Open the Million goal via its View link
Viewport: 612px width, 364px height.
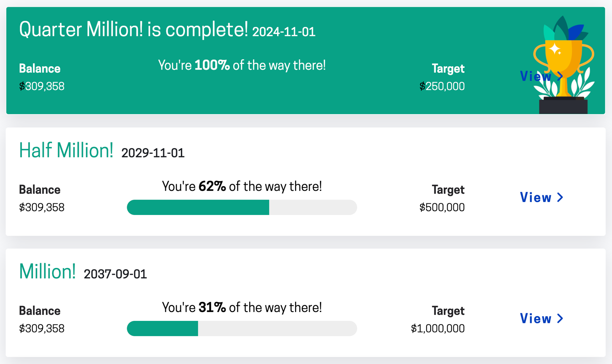pos(535,318)
